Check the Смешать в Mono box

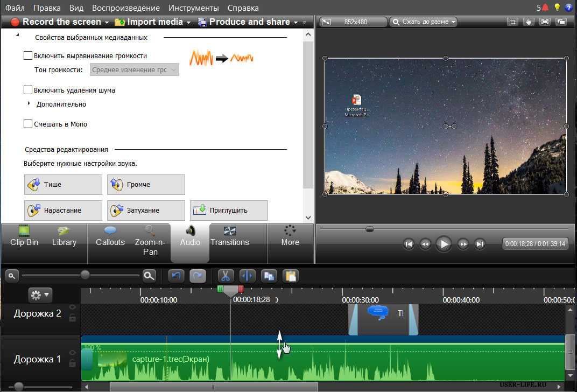pos(27,124)
